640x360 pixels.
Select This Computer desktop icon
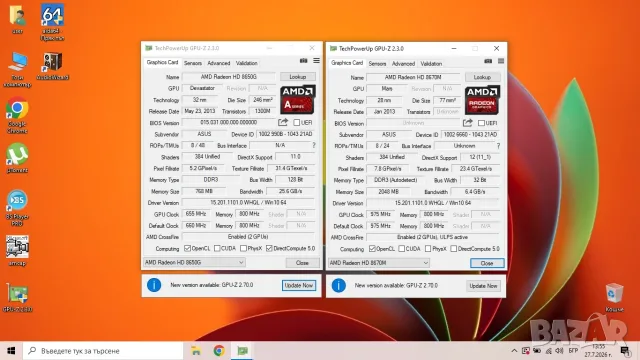click(17, 69)
